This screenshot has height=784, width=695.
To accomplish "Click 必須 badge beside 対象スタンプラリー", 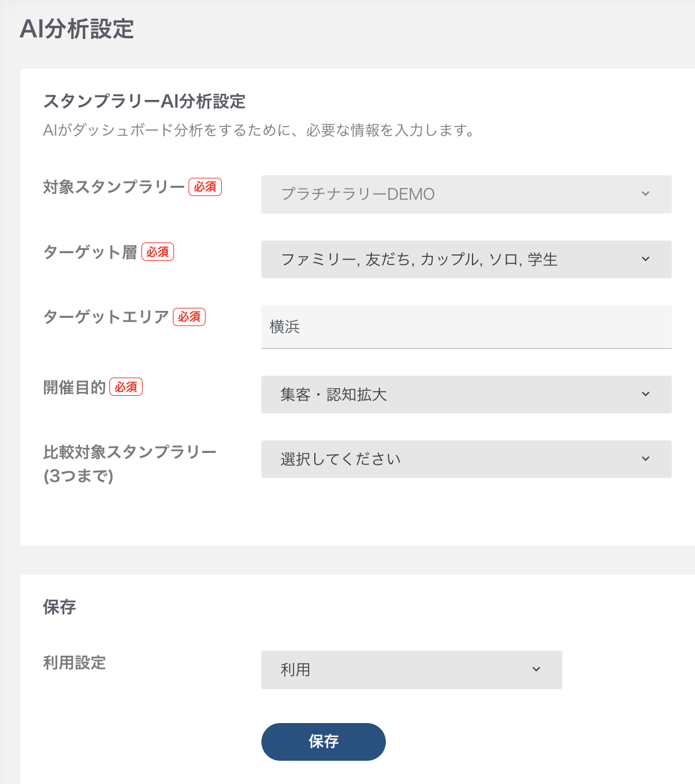I will (x=205, y=187).
